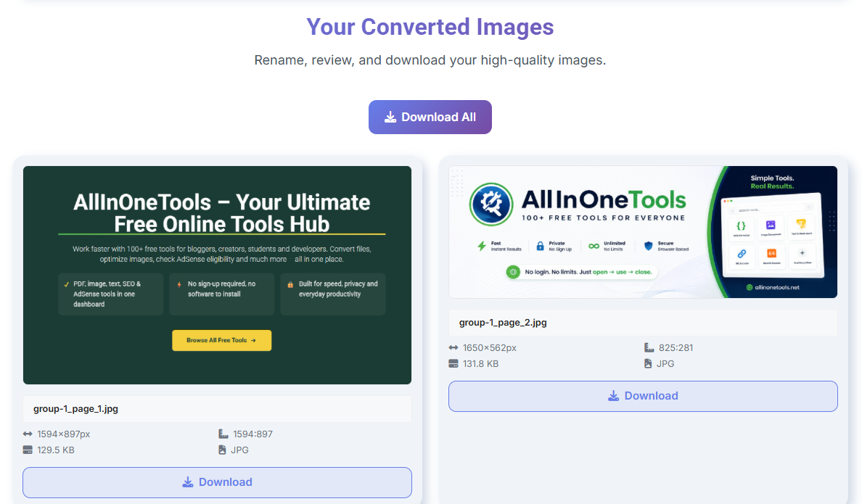Click the JPG label in page_2 card
862x504 pixels.
[665, 364]
